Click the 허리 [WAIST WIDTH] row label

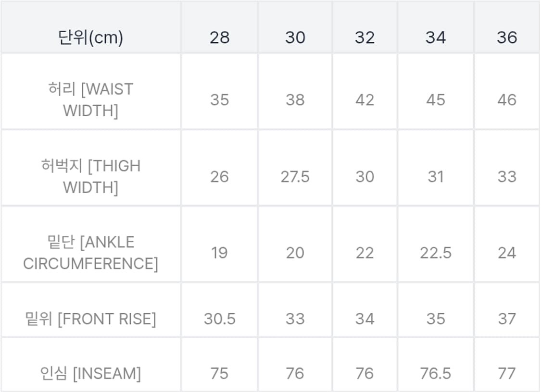point(90,100)
